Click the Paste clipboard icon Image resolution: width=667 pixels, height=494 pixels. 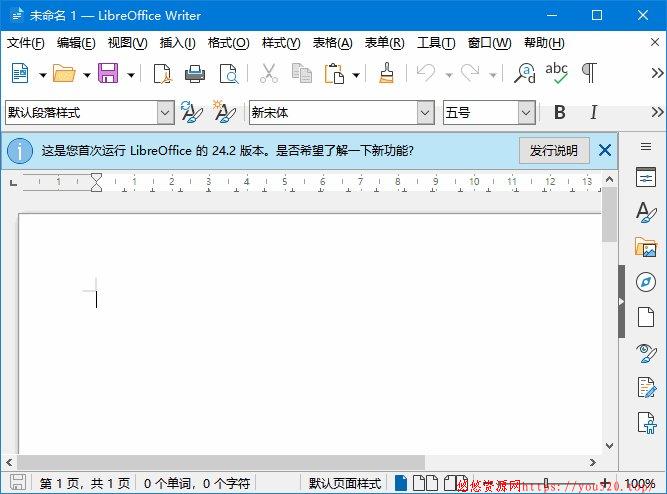pyautogui.click(x=334, y=74)
